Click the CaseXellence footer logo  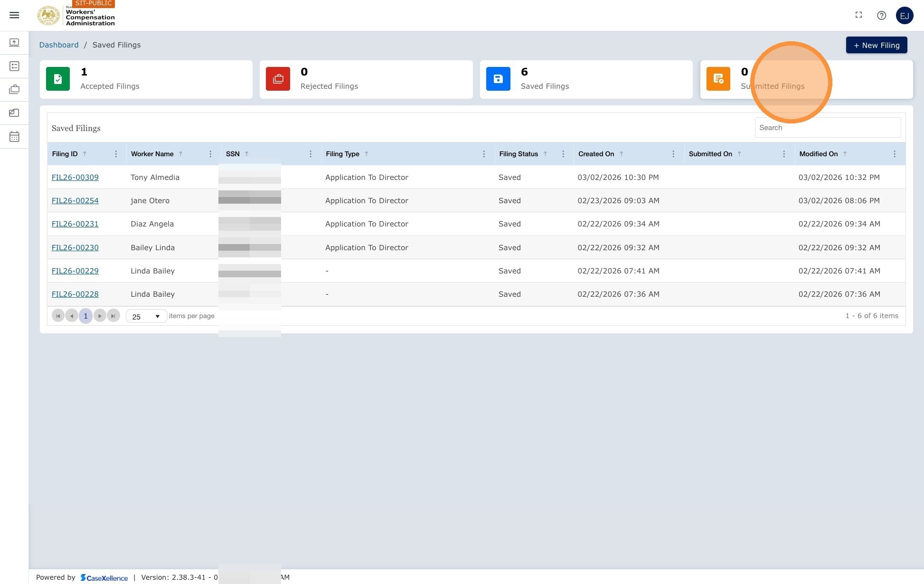104,577
